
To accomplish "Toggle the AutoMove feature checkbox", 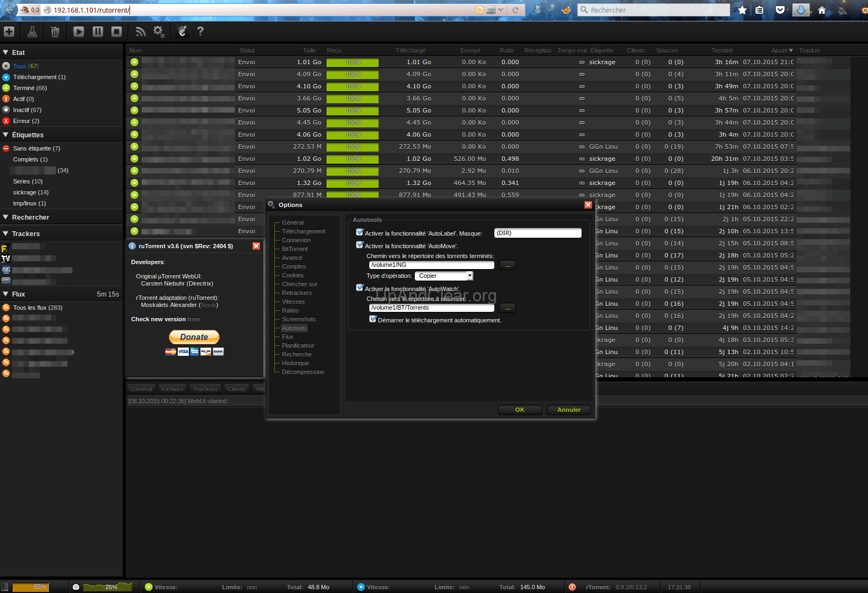I will tap(360, 245).
